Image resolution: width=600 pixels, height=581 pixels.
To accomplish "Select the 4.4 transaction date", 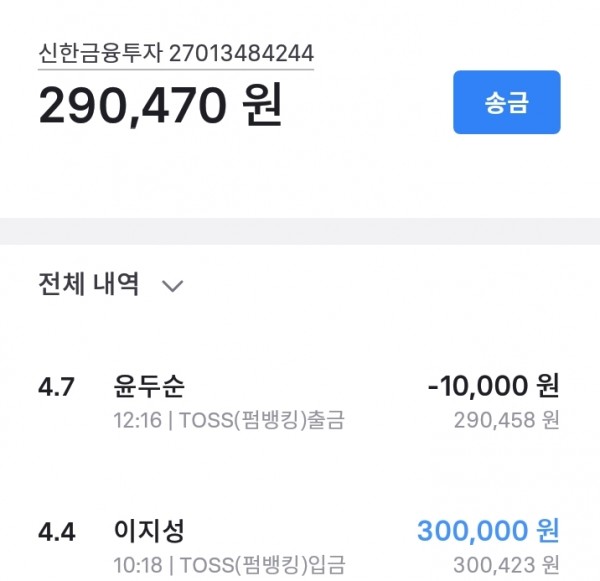I will click(56, 531).
